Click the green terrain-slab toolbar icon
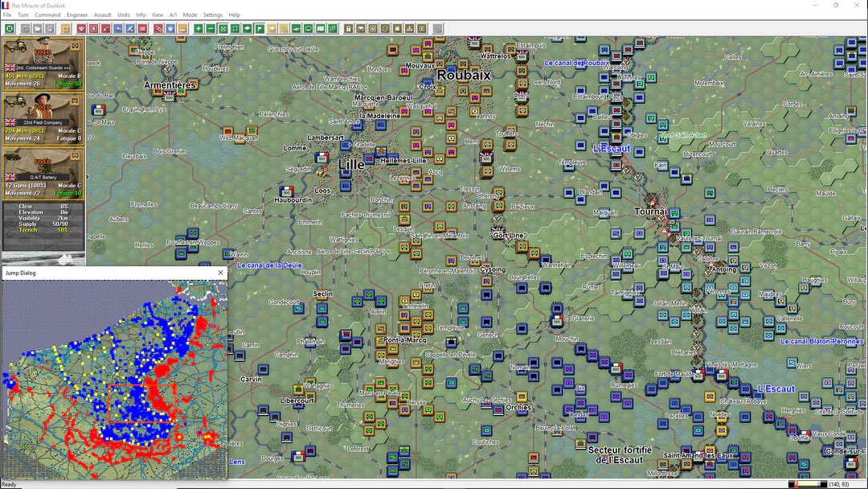 coord(296,28)
